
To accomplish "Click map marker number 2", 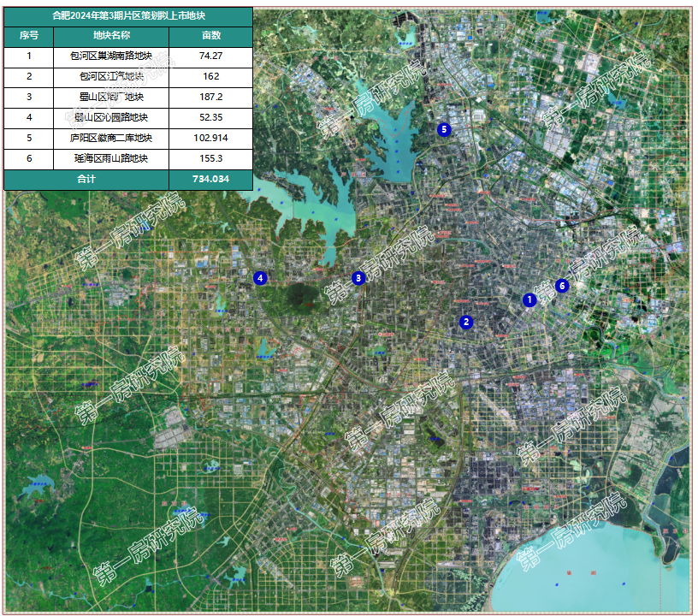I will pyautogui.click(x=466, y=322).
